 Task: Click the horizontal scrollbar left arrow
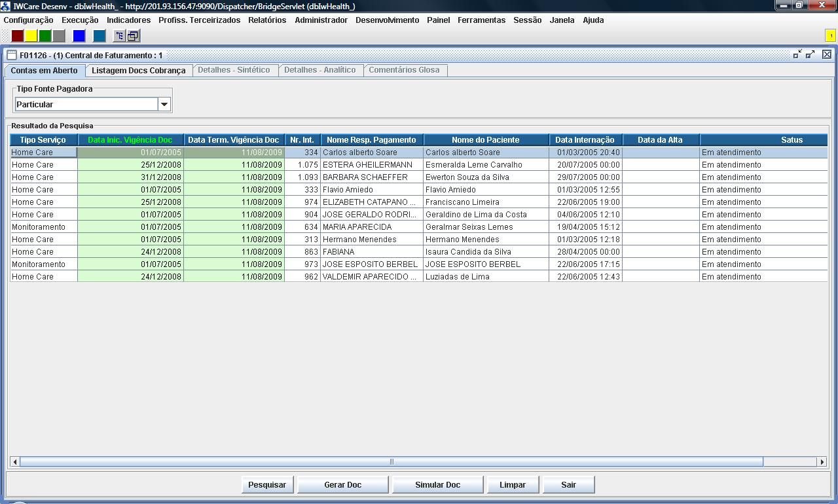click(14, 462)
